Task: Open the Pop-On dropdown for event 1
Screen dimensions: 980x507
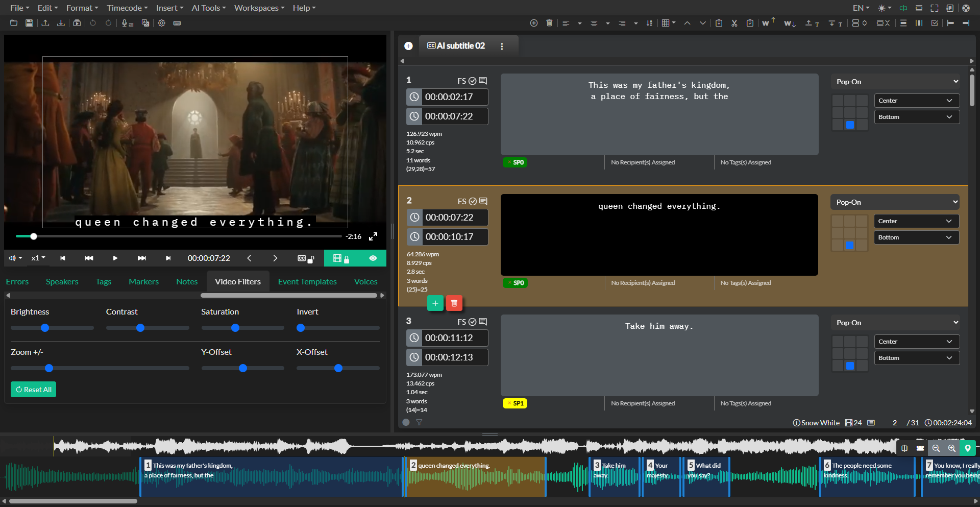Action: tap(895, 82)
